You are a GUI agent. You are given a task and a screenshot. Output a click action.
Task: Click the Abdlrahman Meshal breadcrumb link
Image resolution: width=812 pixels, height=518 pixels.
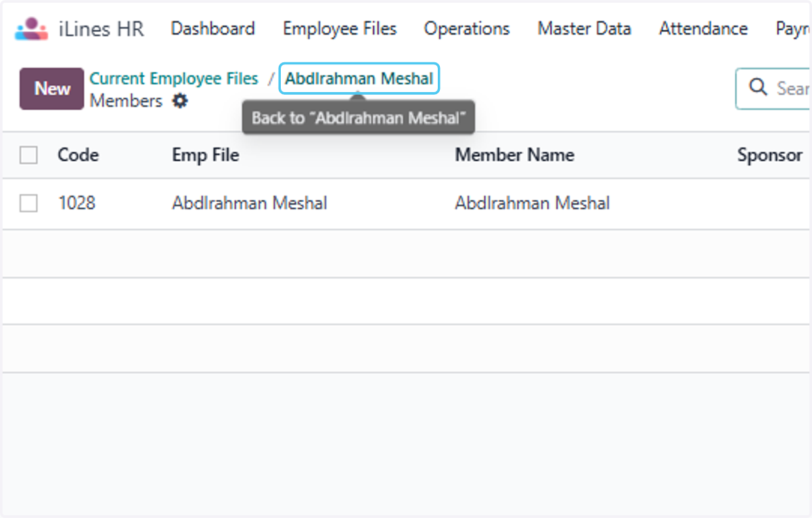[x=359, y=79]
